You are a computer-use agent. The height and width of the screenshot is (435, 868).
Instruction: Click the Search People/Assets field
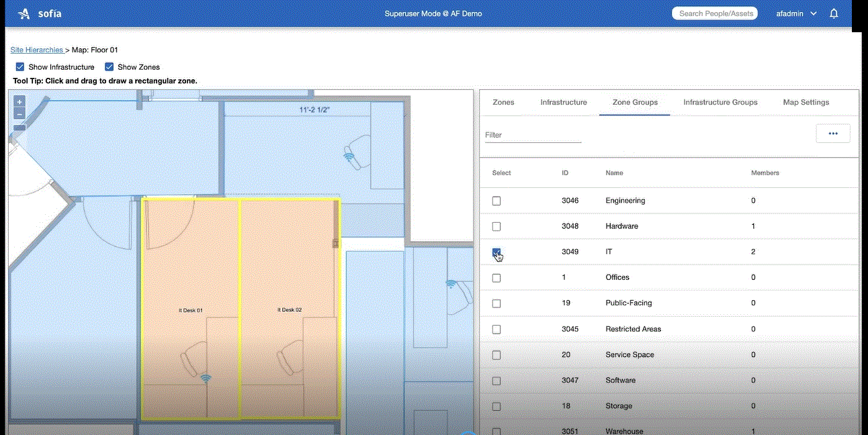pyautogui.click(x=714, y=13)
